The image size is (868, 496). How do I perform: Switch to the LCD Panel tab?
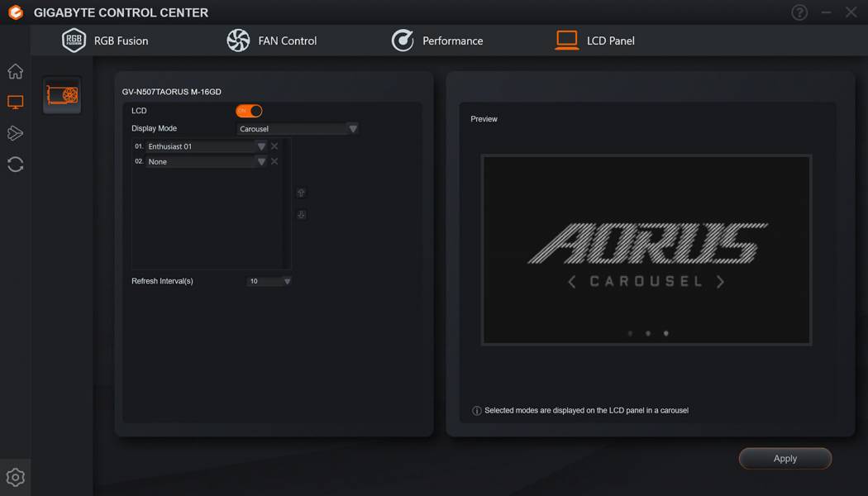pos(594,41)
